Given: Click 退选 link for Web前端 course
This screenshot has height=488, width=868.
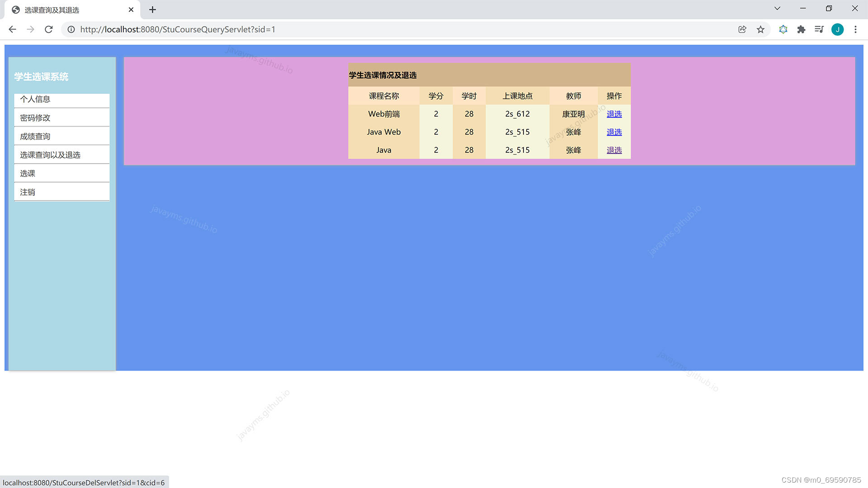Looking at the screenshot, I should (x=614, y=114).
